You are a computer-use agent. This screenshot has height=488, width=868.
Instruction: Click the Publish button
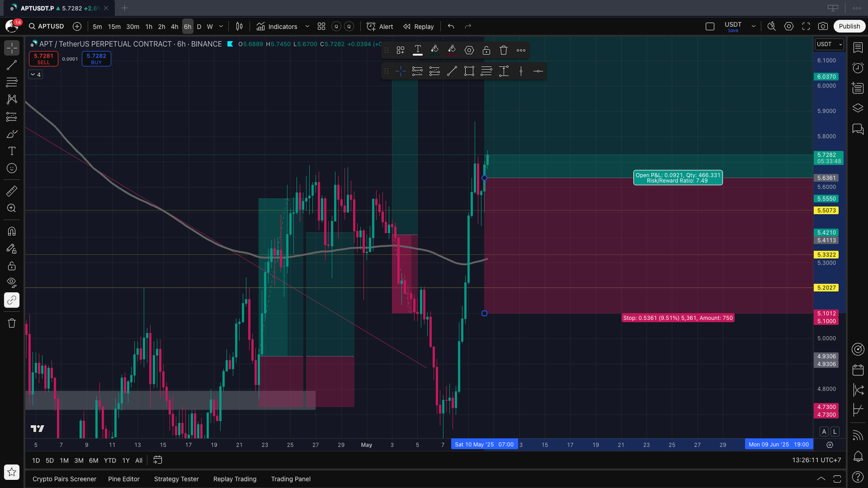pyautogui.click(x=849, y=27)
